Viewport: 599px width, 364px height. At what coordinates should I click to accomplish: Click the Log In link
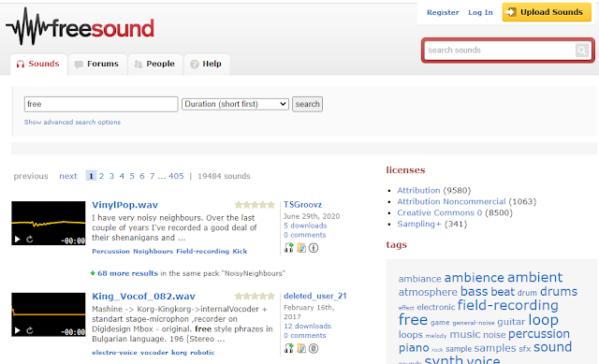click(480, 12)
